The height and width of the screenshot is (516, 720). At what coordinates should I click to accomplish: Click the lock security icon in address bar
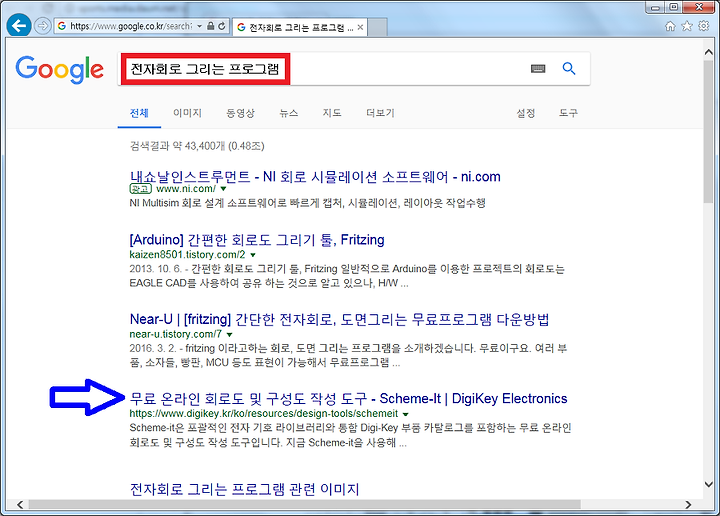210,26
